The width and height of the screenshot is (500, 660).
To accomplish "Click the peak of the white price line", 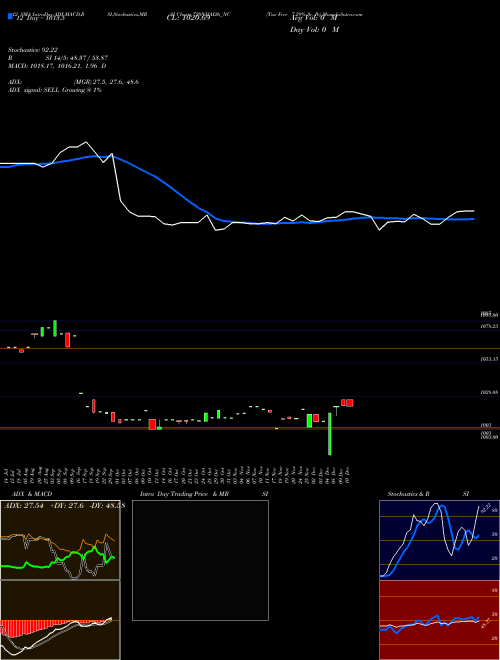I will point(87,142).
